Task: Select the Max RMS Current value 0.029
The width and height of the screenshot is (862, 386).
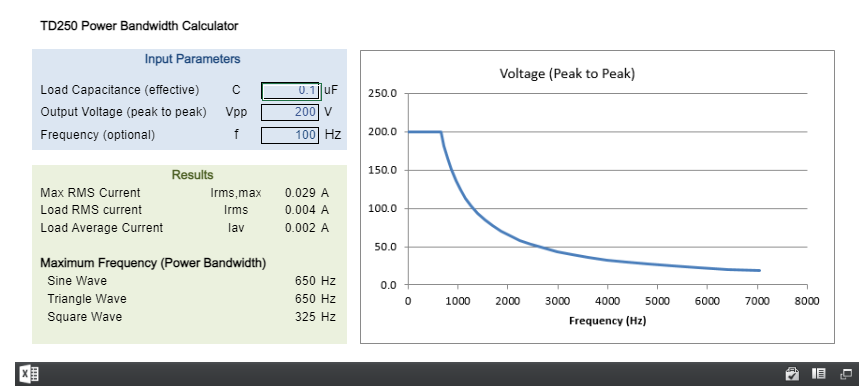Action: point(300,193)
